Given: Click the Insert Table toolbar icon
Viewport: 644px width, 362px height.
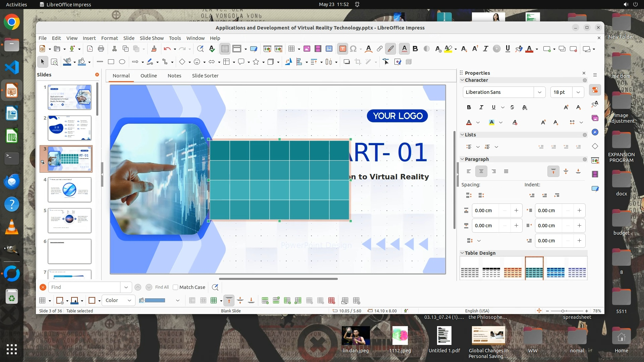Looking at the screenshot, I should pos(291,49).
